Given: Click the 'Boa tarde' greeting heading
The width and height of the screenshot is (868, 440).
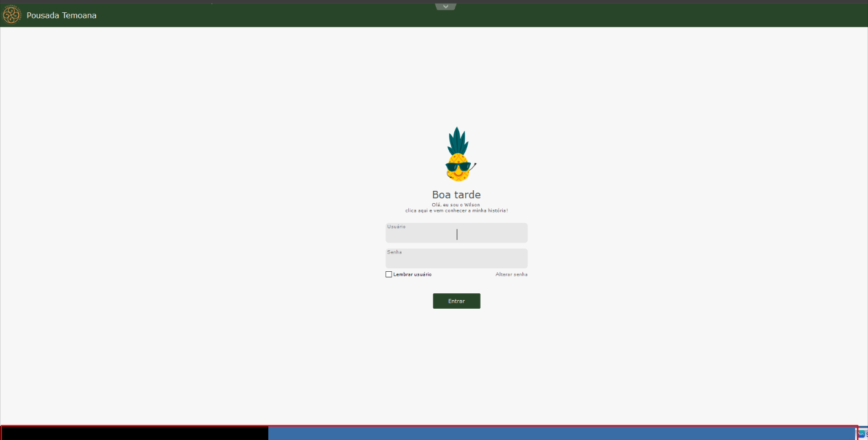Looking at the screenshot, I should click(456, 195).
